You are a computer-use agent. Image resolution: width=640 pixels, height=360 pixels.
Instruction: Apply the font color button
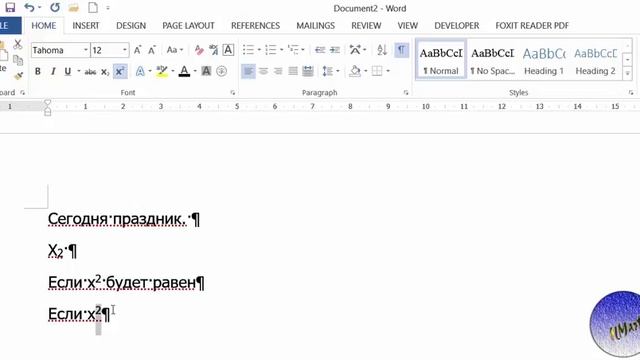pos(184,71)
